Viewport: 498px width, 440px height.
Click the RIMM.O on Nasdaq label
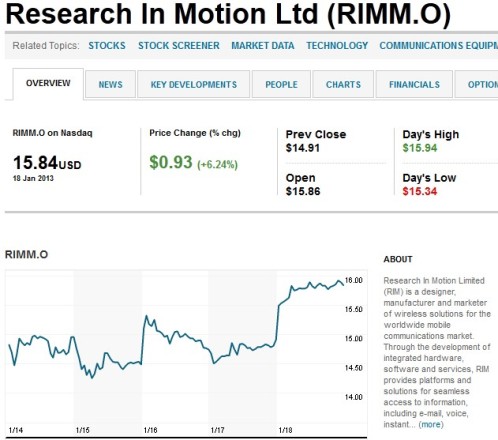(x=52, y=133)
